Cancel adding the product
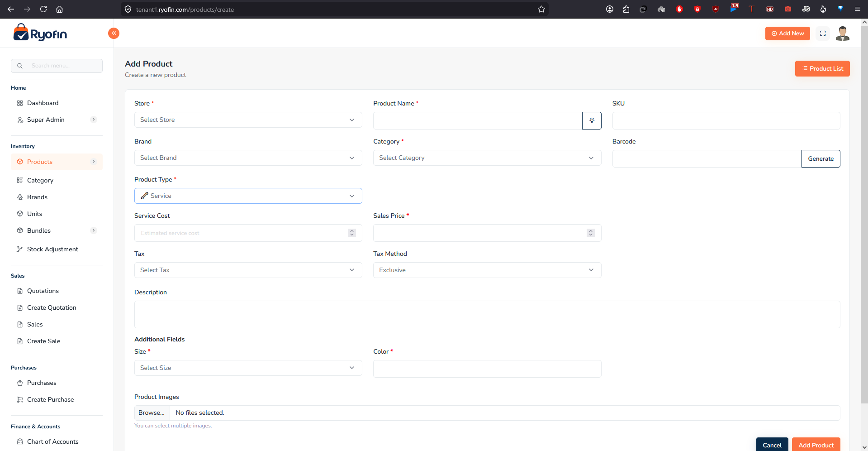868x451 pixels. tap(772, 445)
